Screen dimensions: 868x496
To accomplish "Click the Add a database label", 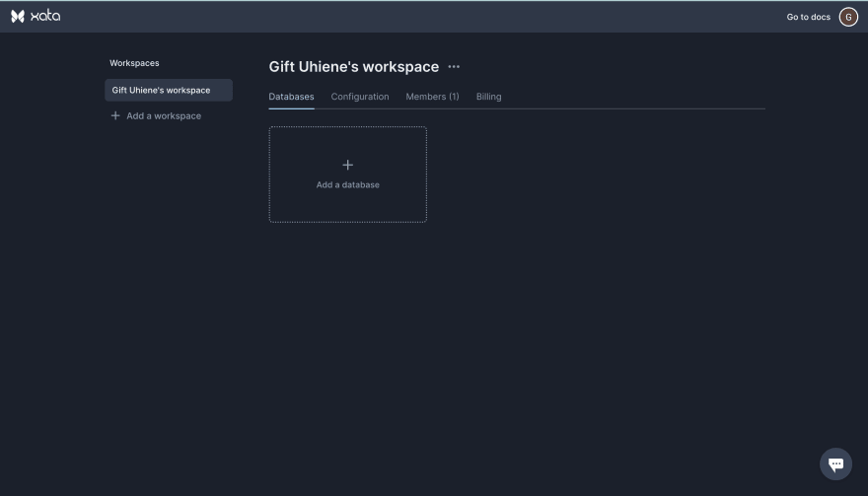I will (x=347, y=185).
